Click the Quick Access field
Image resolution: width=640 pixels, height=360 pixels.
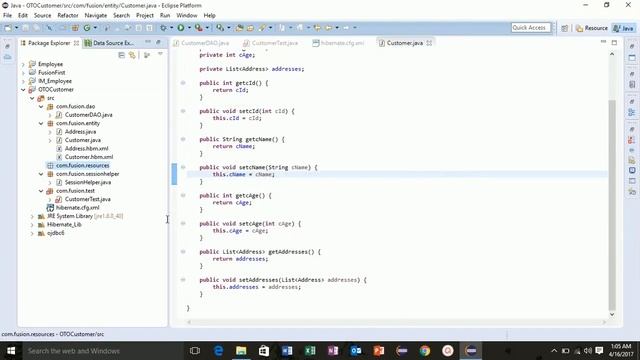point(531,27)
